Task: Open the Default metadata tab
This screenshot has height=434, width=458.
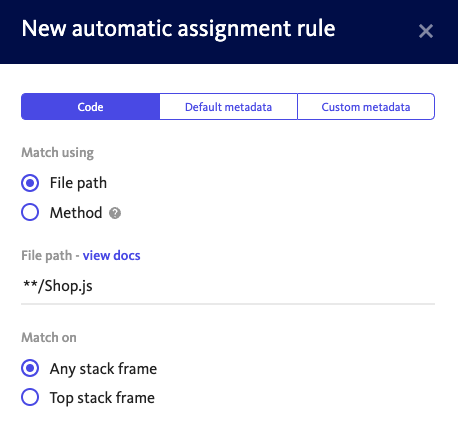Action: click(x=228, y=107)
